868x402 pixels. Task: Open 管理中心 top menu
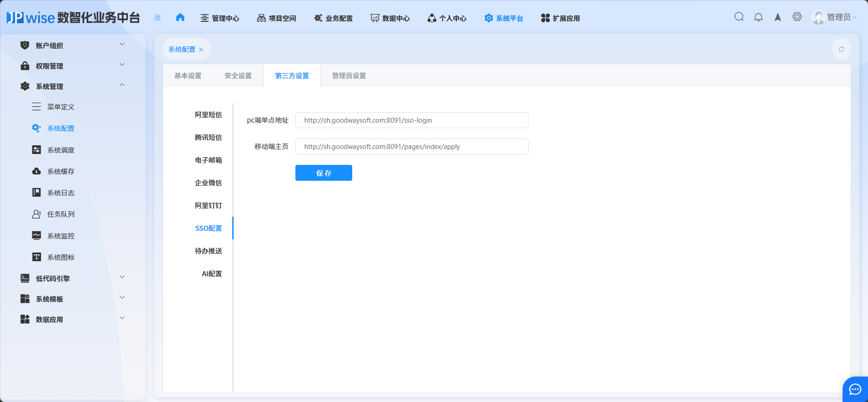(220, 18)
